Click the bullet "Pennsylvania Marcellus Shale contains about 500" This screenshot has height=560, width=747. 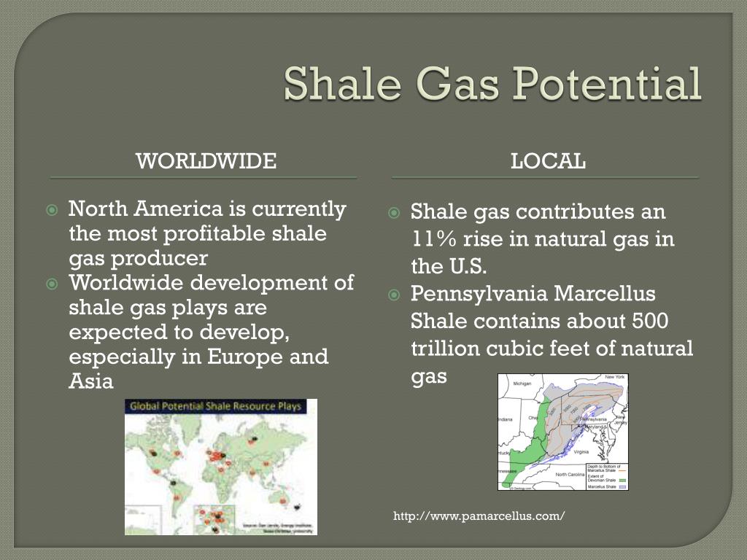551,335
